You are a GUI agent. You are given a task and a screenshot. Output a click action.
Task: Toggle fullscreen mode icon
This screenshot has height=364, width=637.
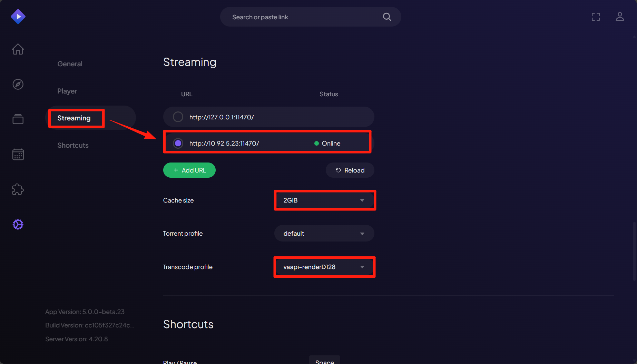click(596, 17)
